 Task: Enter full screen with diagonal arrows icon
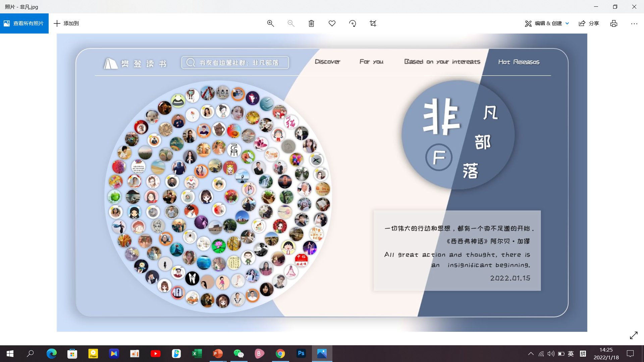634,335
